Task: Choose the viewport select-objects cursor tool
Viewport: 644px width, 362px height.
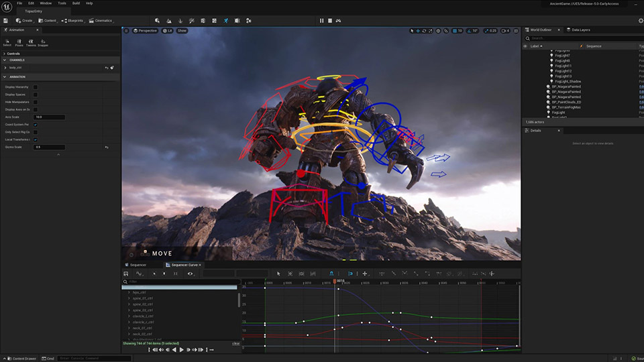Action: coord(412,31)
